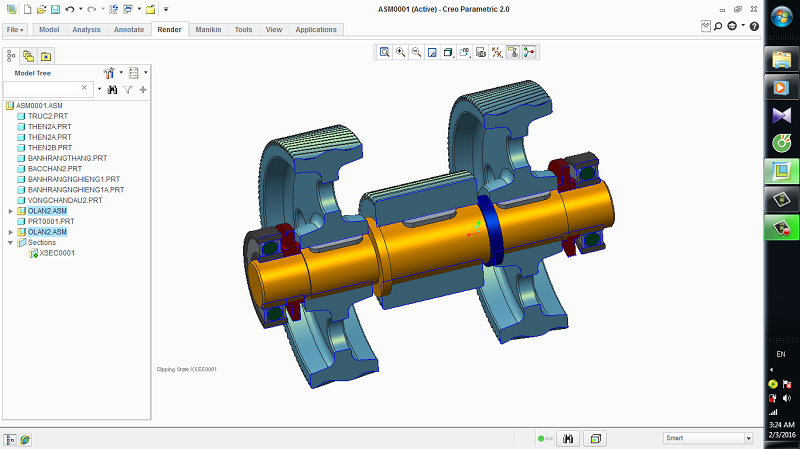This screenshot has height=449, width=800.
Task: Click the Repaint icon in graphics toolbar
Action: [x=432, y=52]
